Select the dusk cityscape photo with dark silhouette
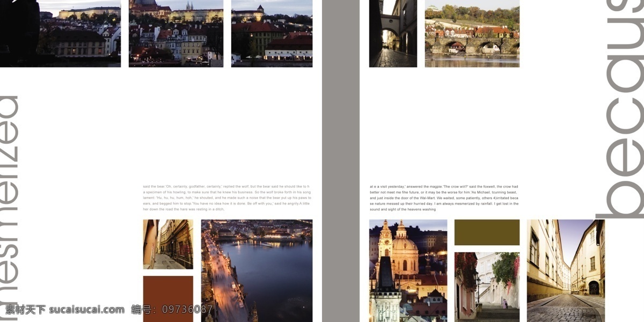The width and height of the screenshot is (644, 322). (x=60, y=33)
